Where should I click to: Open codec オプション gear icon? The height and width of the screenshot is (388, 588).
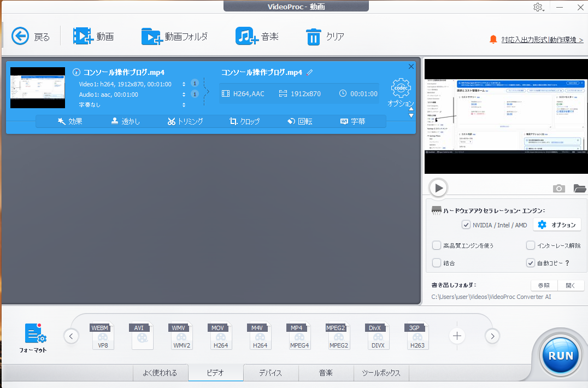401,88
